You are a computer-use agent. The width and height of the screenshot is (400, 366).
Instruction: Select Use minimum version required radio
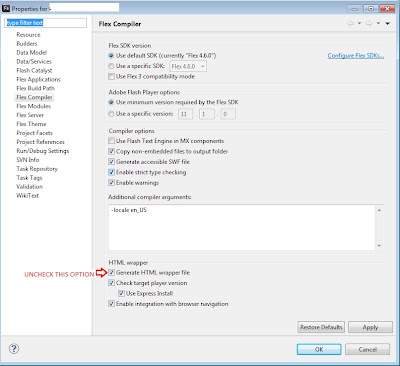coord(111,102)
